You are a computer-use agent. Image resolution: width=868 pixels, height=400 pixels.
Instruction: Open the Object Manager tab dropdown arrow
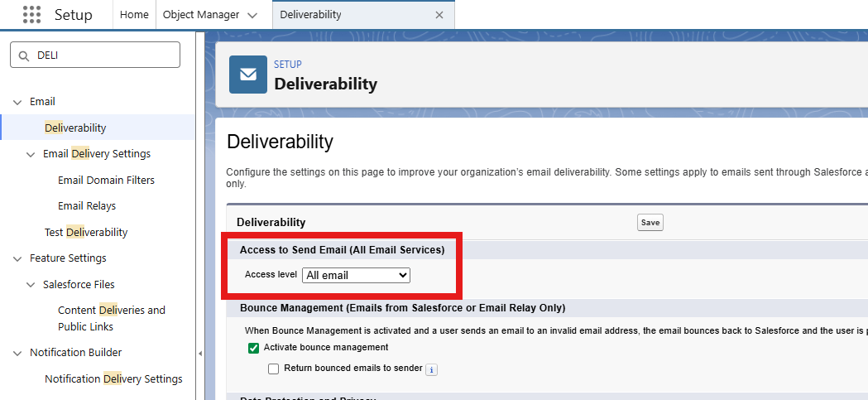tap(252, 15)
